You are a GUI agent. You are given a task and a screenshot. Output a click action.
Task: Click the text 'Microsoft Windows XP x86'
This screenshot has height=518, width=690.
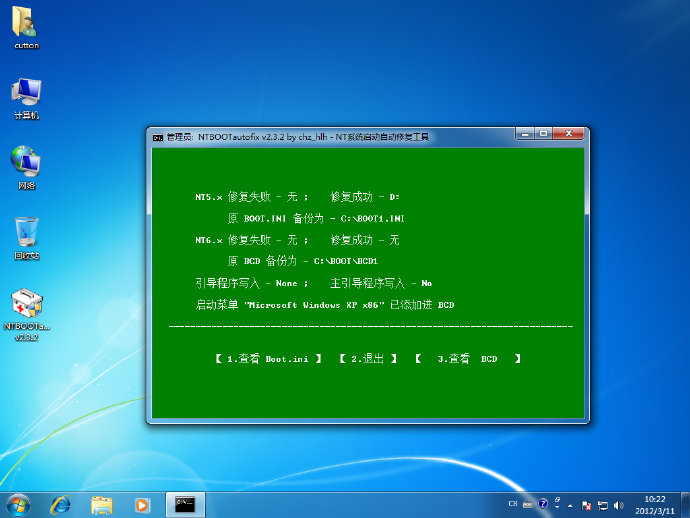tap(314, 305)
